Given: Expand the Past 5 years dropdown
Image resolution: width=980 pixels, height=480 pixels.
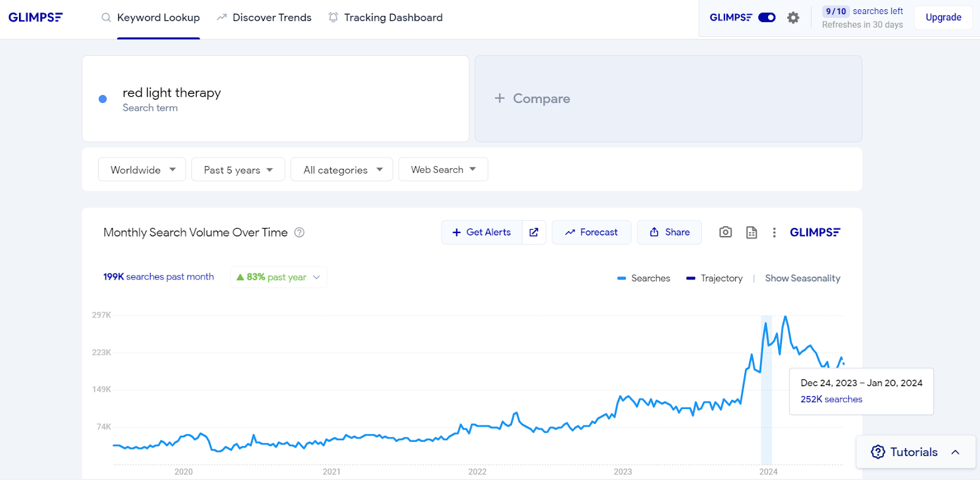Looking at the screenshot, I should click(x=238, y=170).
